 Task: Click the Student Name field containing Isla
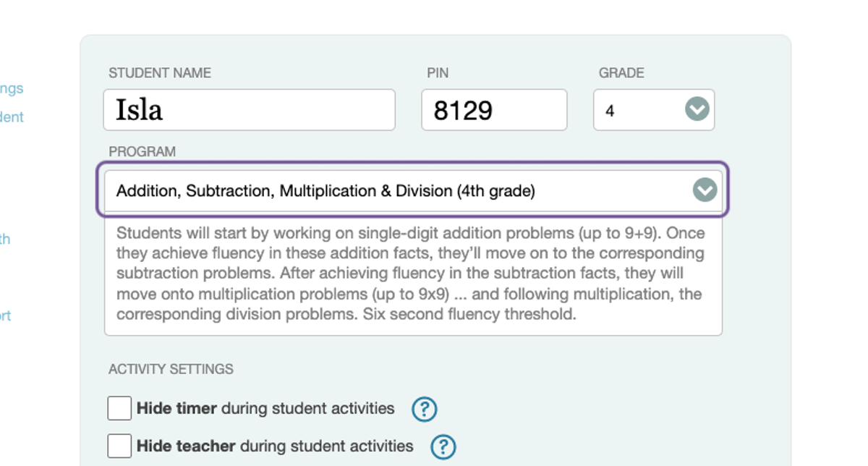coord(249,110)
